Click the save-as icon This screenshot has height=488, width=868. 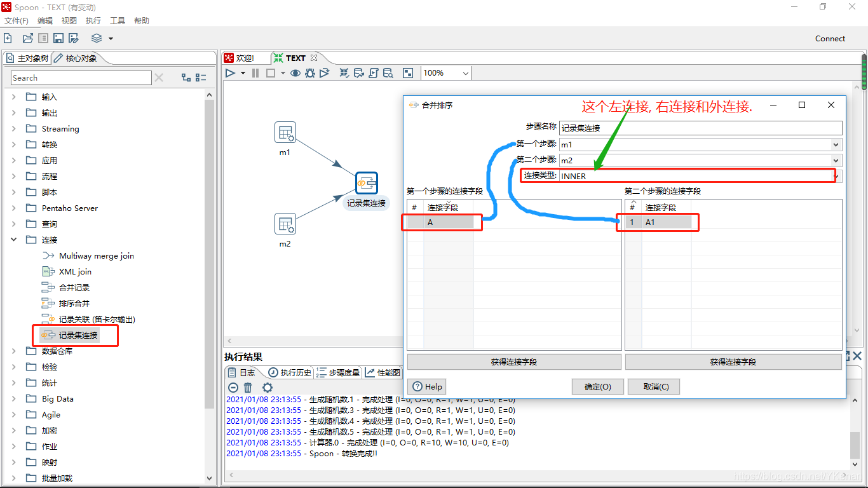74,38
